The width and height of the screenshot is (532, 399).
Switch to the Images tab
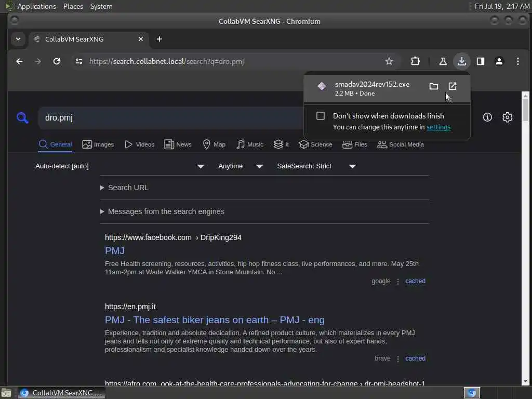click(x=98, y=144)
